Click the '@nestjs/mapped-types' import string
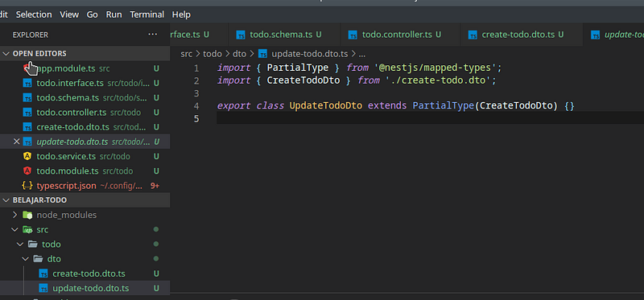Screen dimensions: 644x300 point(436,68)
